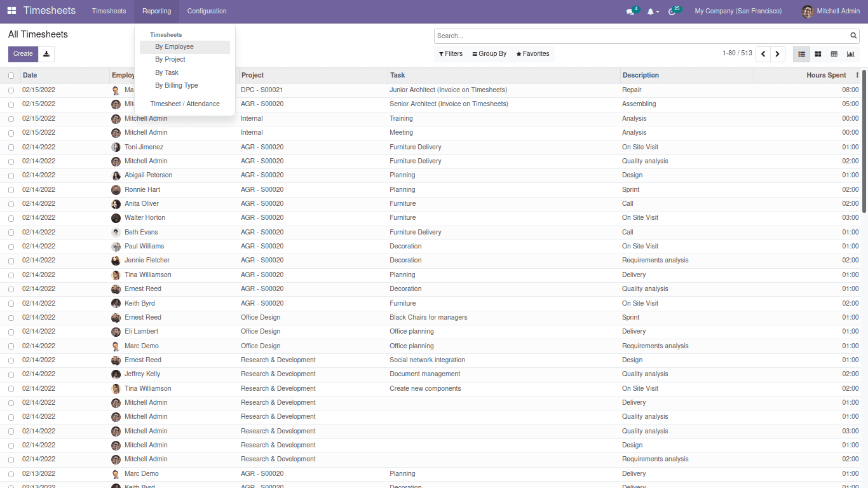Screen dimensions: 868x488
Task: Switch to kanban view
Action: [x=818, y=55]
